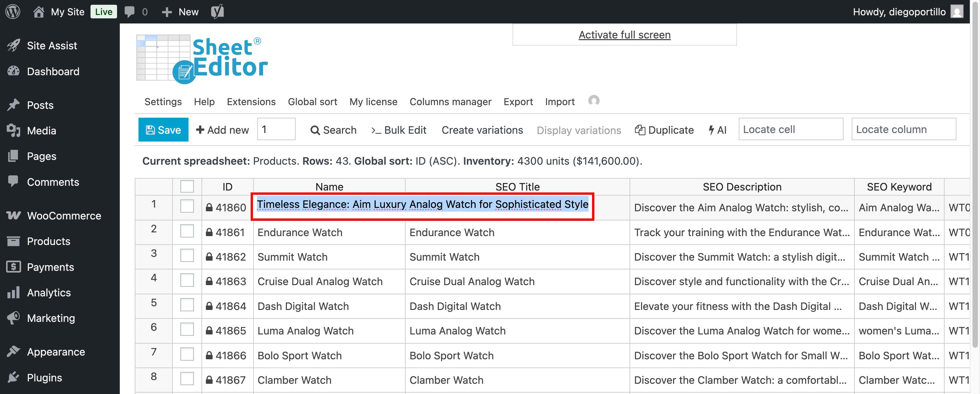Activate full screen mode via the link

624,34
